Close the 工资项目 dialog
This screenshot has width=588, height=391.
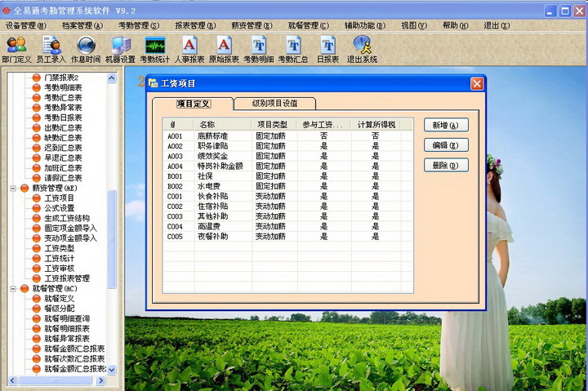(x=477, y=83)
